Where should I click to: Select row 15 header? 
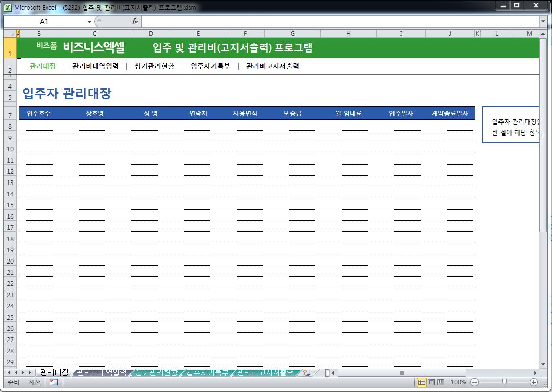click(10, 205)
